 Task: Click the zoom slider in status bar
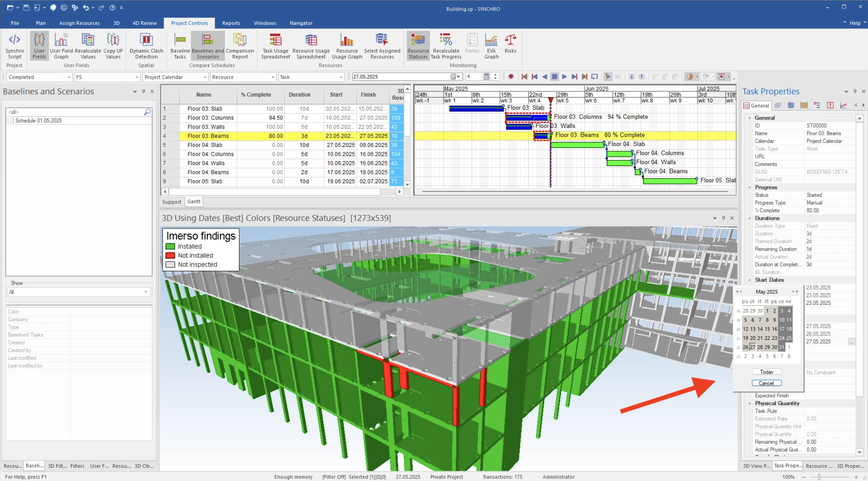819,477
